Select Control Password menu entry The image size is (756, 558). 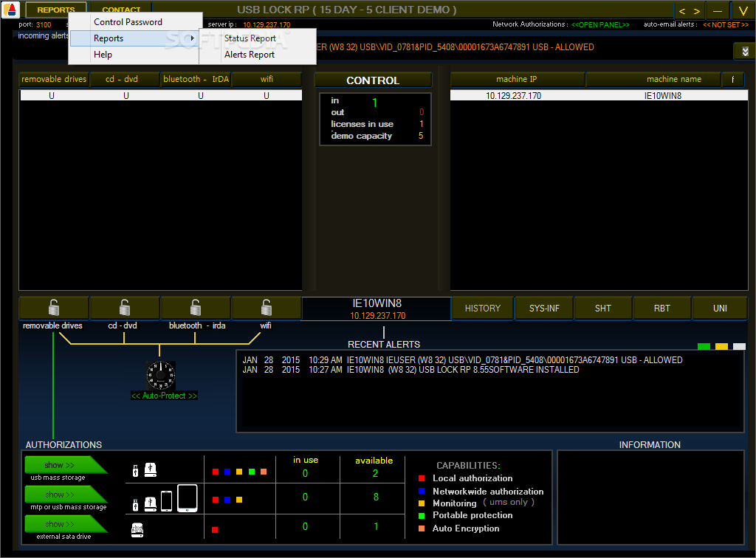tap(128, 22)
